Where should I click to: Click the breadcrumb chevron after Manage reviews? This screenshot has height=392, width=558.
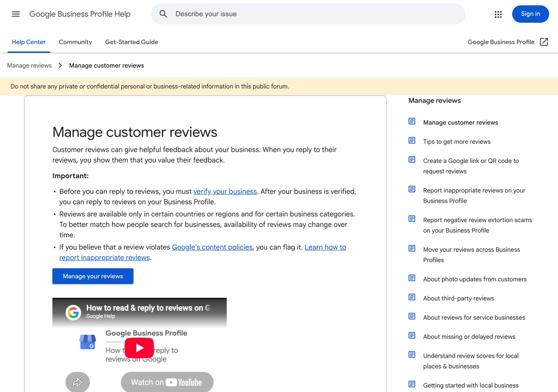[x=60, y=65]
